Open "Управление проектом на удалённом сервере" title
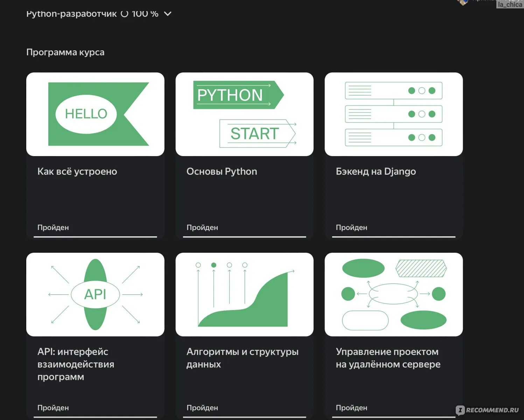Screen dimensions: 524x420 click(x=388, y=358)
